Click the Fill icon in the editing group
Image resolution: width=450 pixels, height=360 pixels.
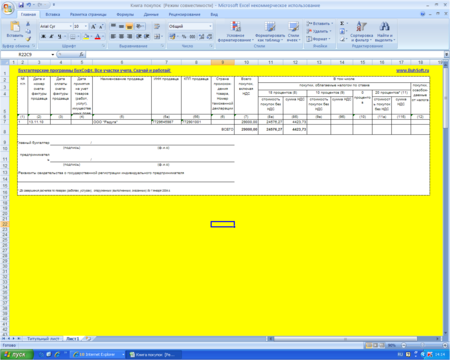[342, 31]
